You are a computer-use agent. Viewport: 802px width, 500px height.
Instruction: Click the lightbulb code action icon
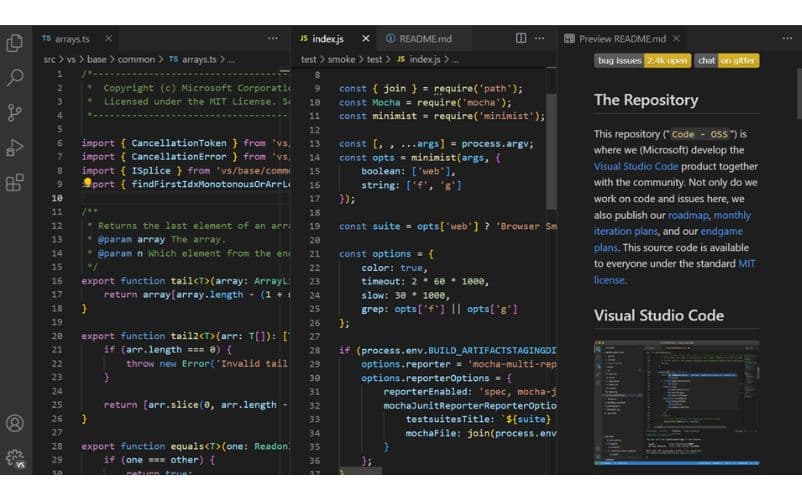point(87,183)
